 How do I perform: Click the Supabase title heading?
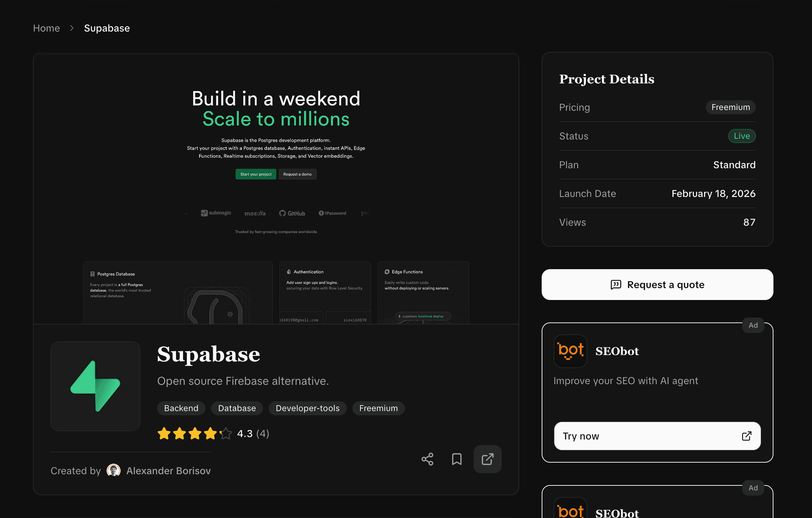coord(209,354)
